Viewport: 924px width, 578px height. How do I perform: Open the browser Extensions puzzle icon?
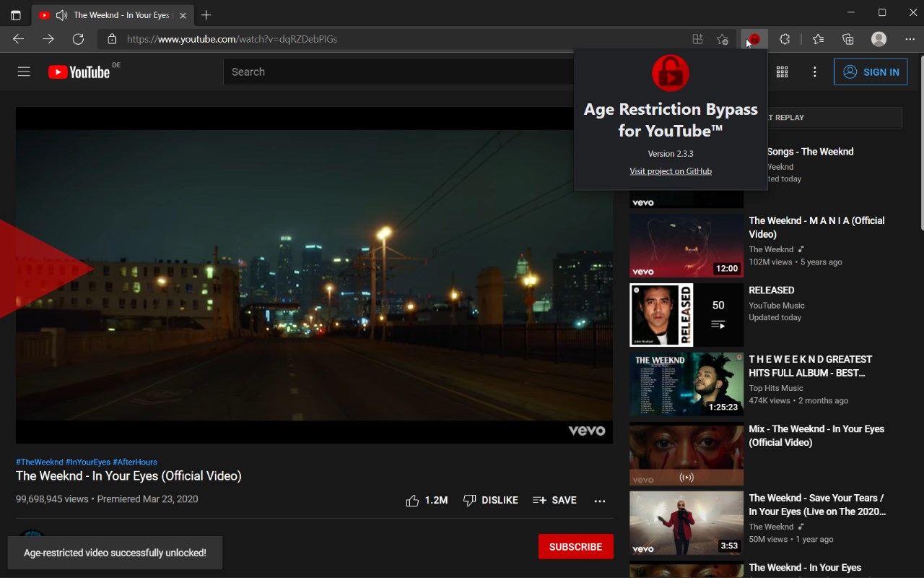(x=785, y=39)
